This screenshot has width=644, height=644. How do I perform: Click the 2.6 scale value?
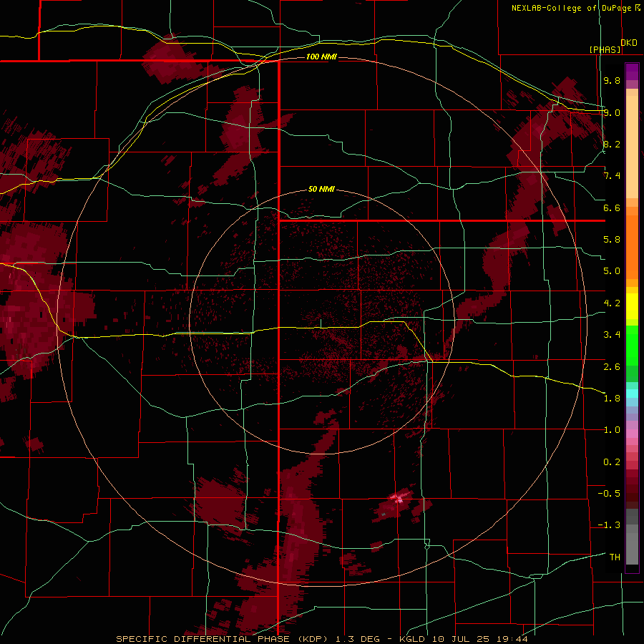pyautogui.click(x=612, y=367)
